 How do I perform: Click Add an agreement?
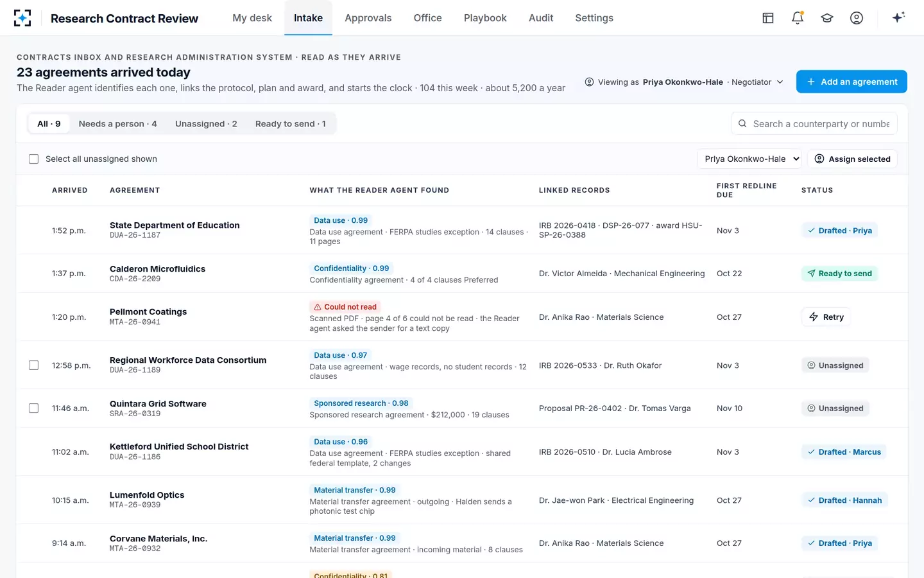pyautogui.click(x=851, y=82)
